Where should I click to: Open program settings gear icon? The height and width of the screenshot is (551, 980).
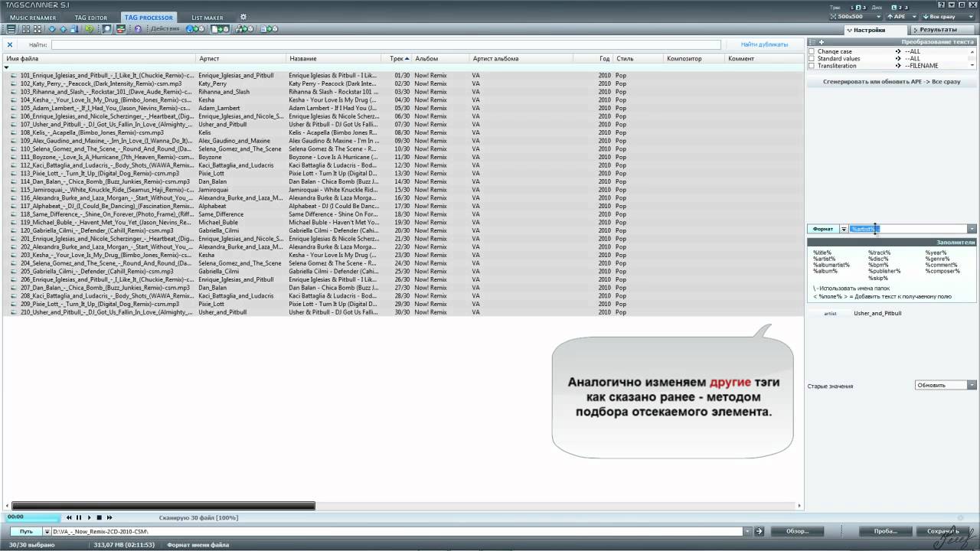(x=243, y=17)
